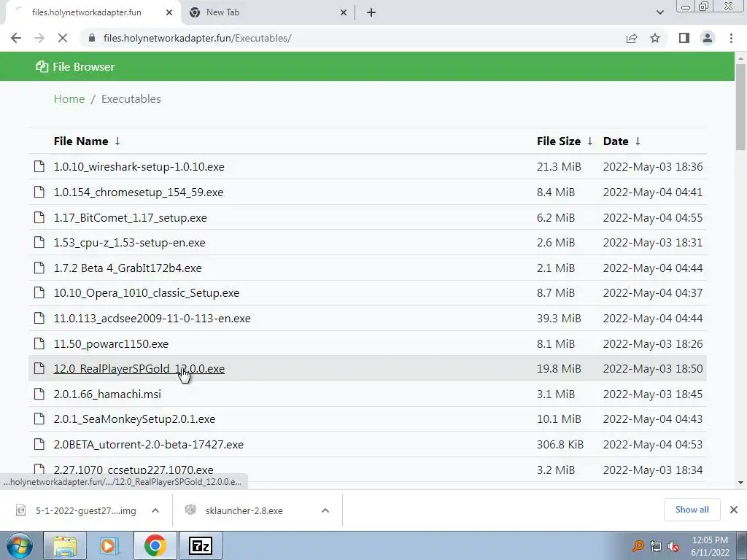Bookmark this page with the star
The width and height of the screenshot is (747, 560).
coord(655,38)
